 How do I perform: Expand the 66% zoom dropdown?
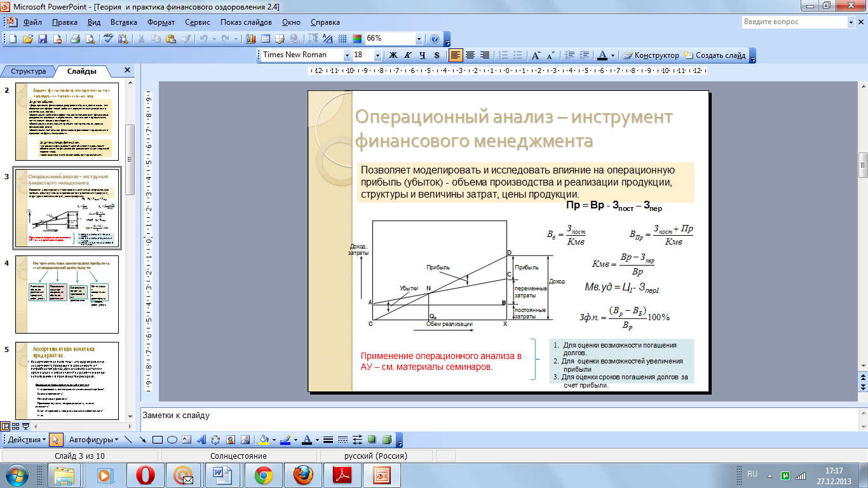(418, 39)
